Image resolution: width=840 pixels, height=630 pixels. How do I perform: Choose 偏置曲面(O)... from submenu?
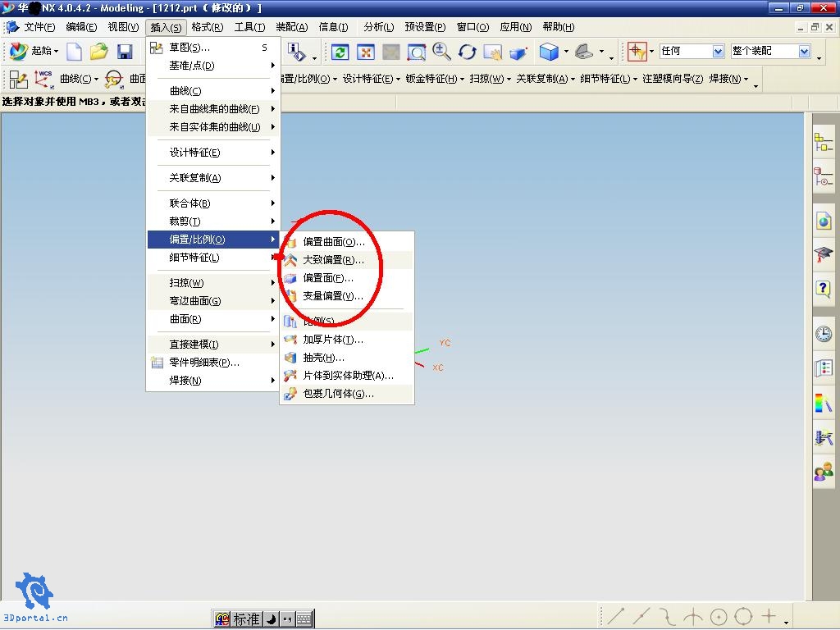pyautogui.click(x=347, y=242)
